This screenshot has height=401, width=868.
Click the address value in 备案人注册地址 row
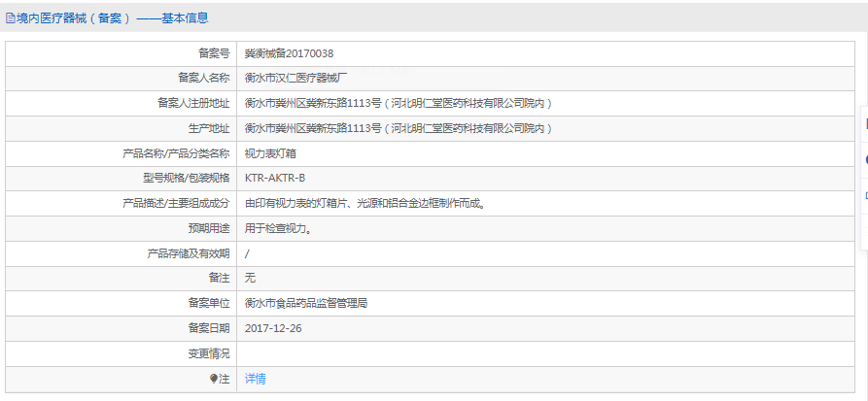[399, 103]
